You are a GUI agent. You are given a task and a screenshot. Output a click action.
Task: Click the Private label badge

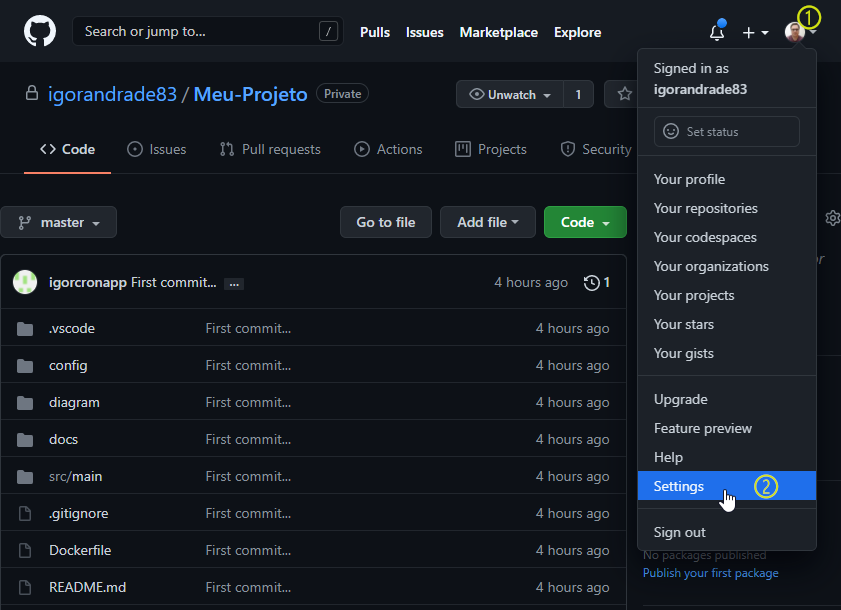click(342, 94)
